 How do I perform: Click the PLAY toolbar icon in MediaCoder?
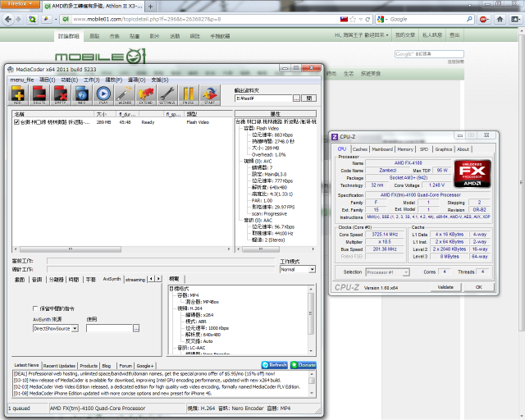(x=103, y=95)
